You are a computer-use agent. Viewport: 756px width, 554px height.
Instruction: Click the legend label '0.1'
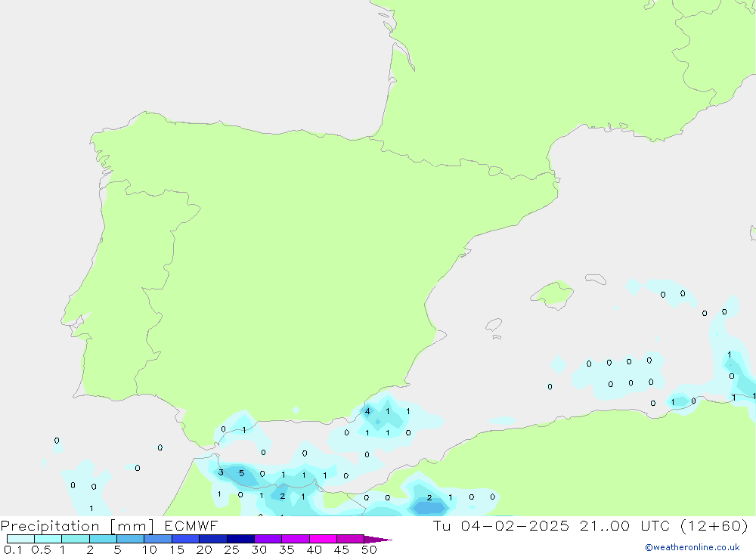coord(13,549)
